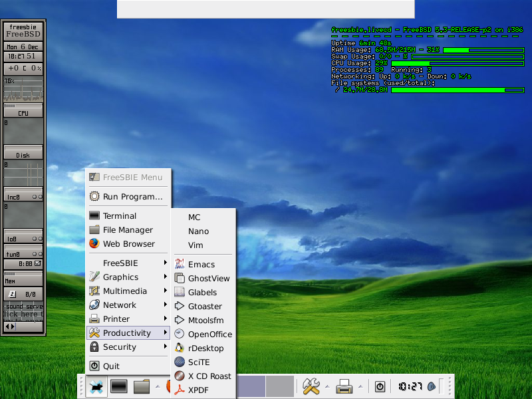This screenshot has height=399, width=532.
Task: Click the Processes count line on the desktop
Action: tap(381, 70)
